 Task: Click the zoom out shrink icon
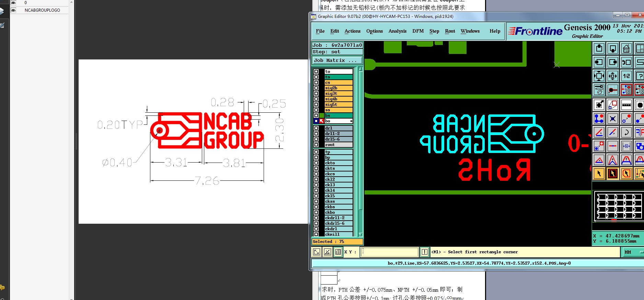pyautogui.click(x=613, y=76)
